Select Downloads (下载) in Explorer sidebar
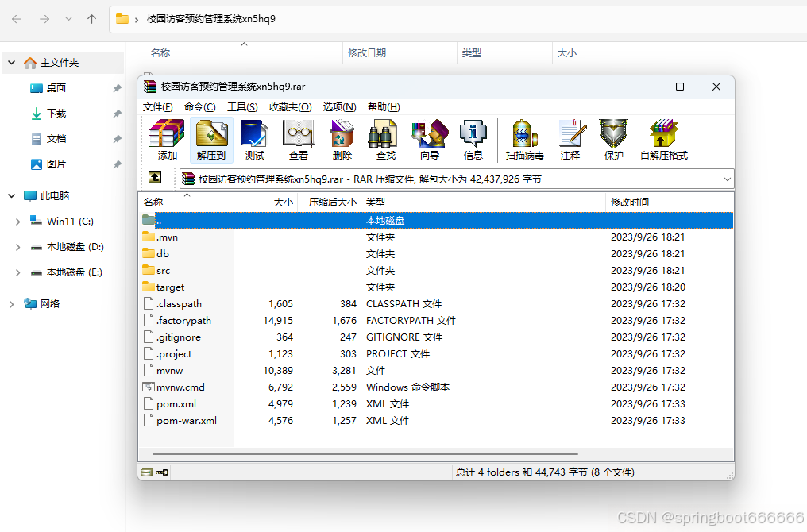807x532 pixels. tap(56, 114)
